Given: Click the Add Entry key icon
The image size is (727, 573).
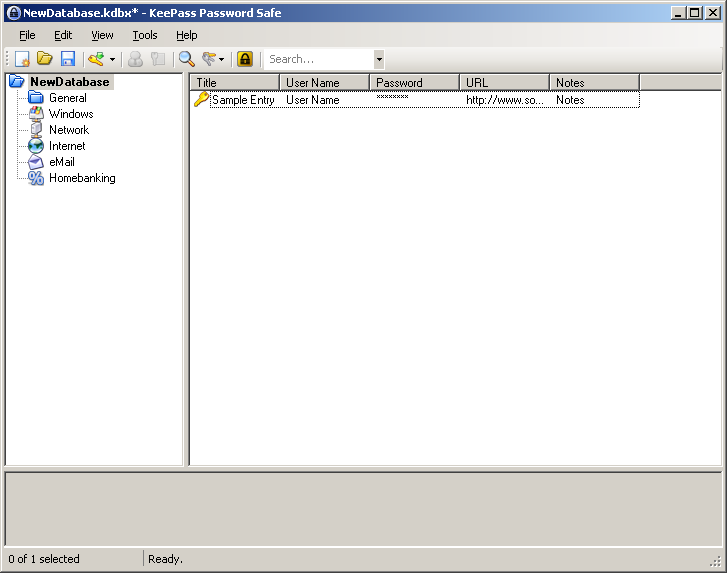Looking at the screenshot, I should [96, 59].
